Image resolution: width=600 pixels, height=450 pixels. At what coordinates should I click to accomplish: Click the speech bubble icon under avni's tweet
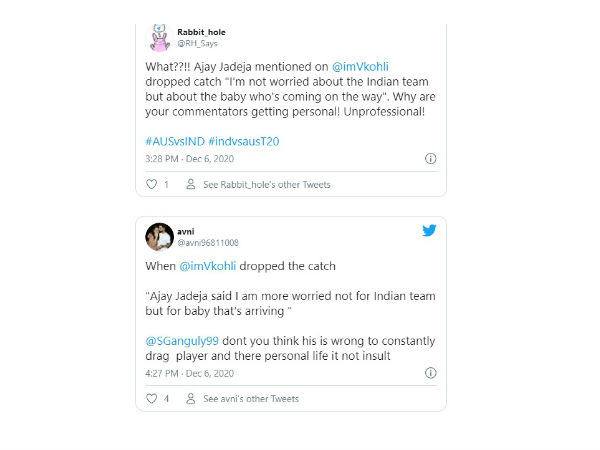click(192, 398)
